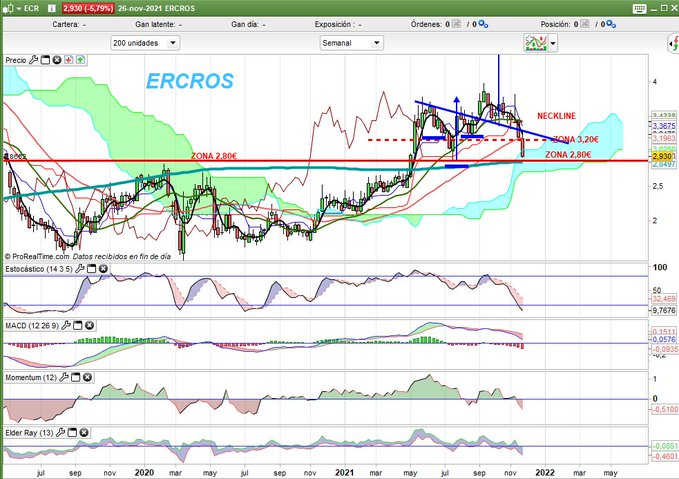Click the NECKLINE annotation text
679x479 pixels.
click(556, 116)
